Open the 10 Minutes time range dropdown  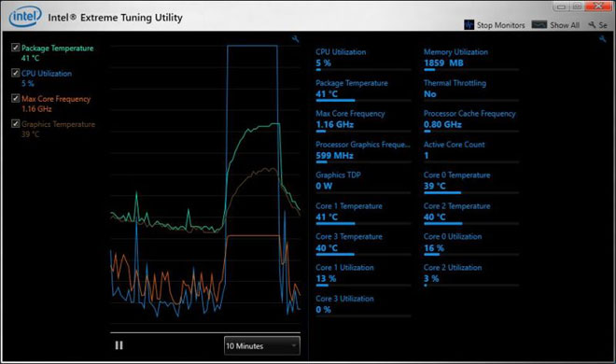click(262, 345)
